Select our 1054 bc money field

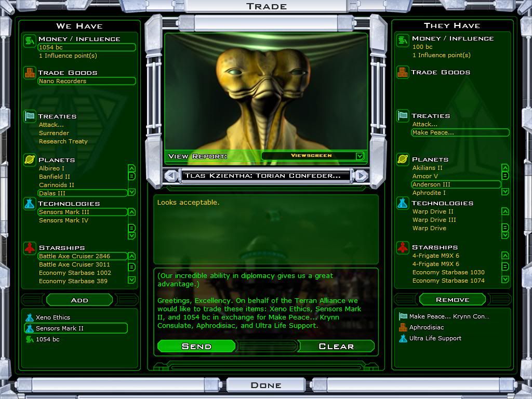[x=87, y=47]
